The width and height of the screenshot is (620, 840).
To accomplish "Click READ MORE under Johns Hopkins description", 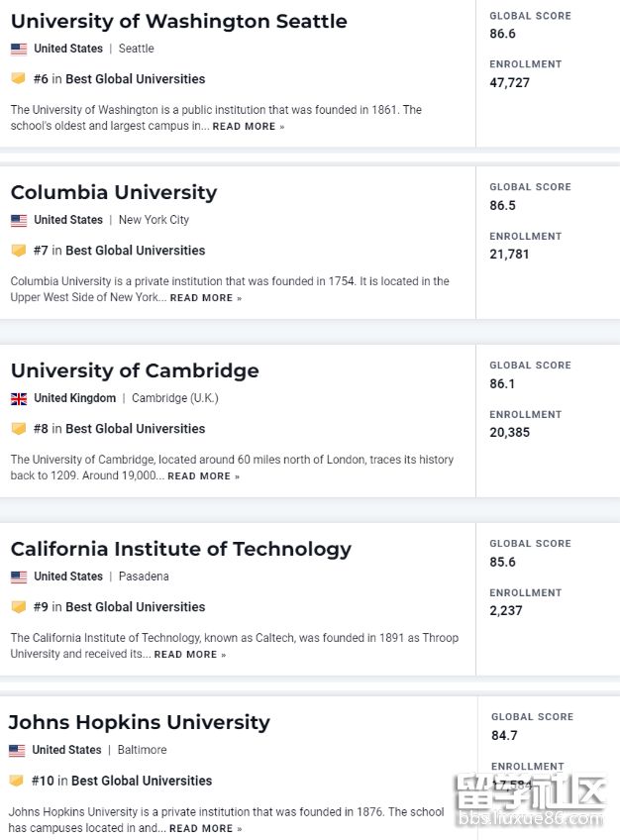I will [206, 828].
